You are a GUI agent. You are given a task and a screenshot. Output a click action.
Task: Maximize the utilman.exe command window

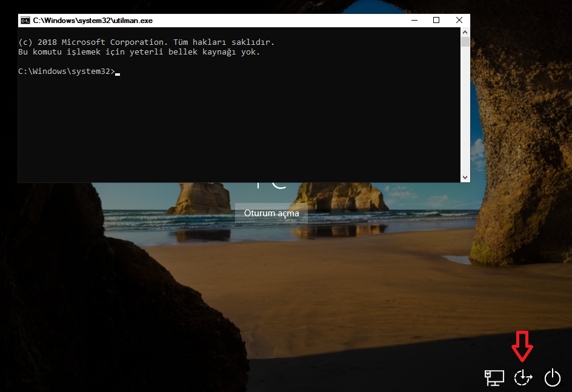click(436, 21)
